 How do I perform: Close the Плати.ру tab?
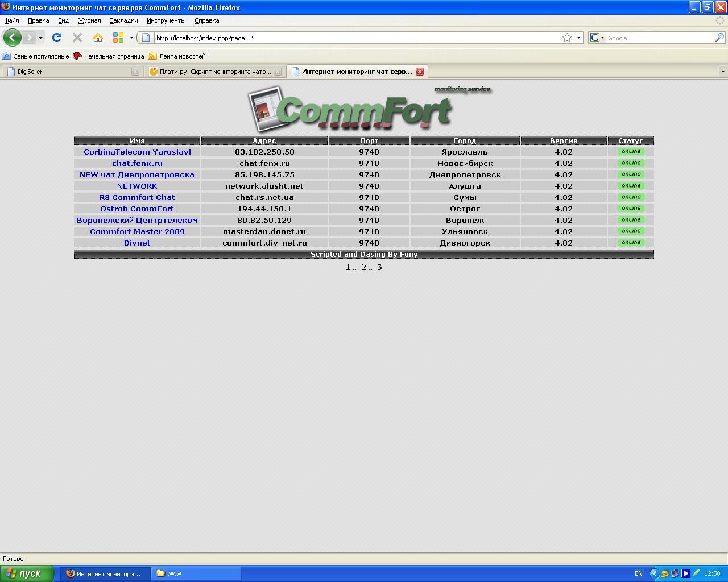point(277,72)
